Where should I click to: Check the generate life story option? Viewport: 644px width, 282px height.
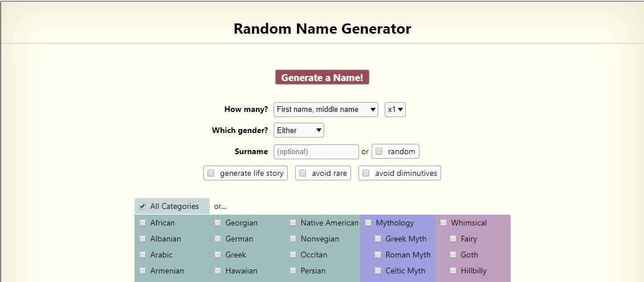[x=211, y=174]
